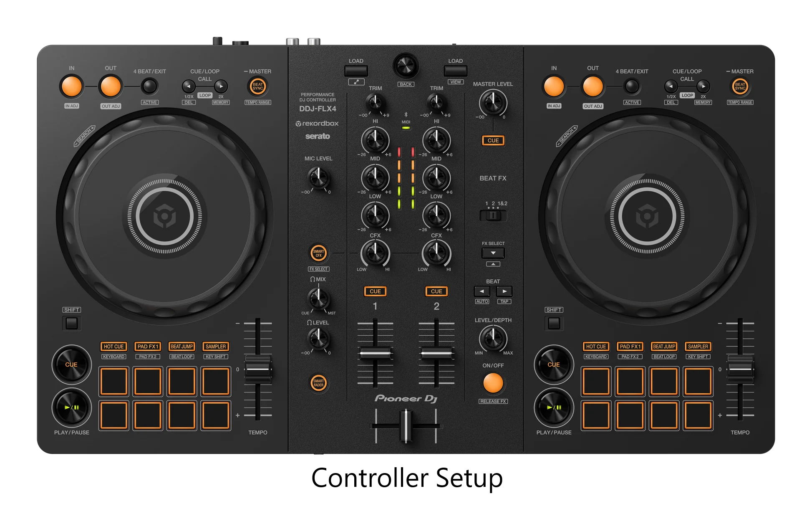This screenshot has width=812, height=524.
Task: Toggle the master CUE button
Action: click(493, 140)
